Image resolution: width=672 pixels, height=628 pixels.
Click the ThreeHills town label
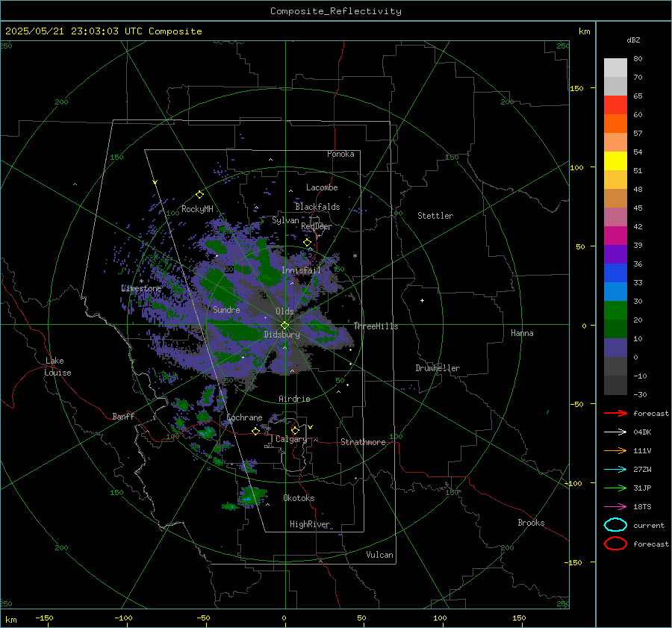click(x=376, y=326)
